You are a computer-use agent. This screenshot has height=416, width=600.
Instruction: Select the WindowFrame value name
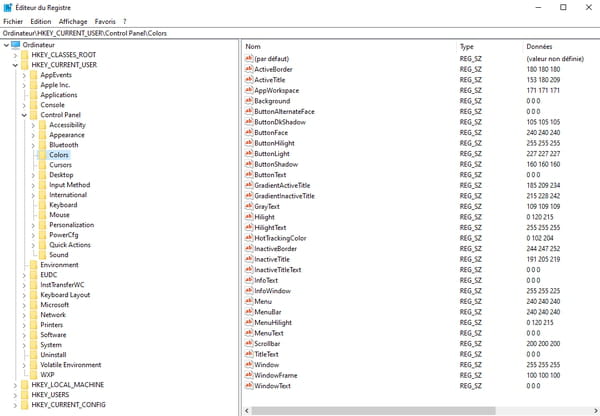coord(276,375)
